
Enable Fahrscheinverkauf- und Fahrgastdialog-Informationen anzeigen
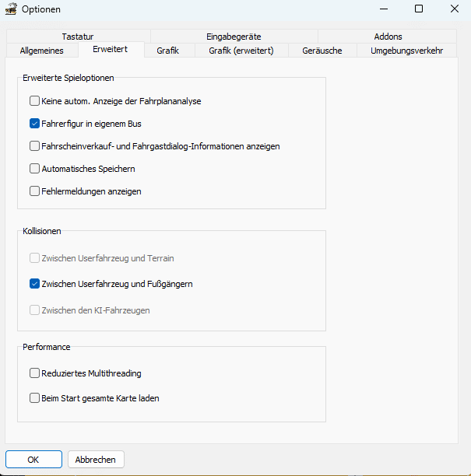click(34, 145)
